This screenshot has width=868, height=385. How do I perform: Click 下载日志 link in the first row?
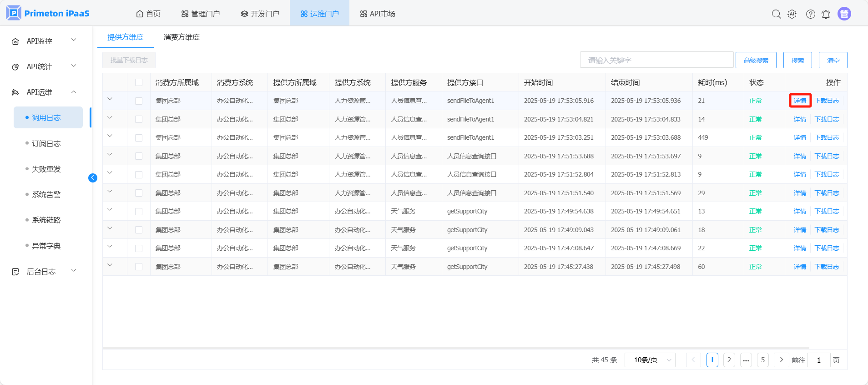[827, 101]
